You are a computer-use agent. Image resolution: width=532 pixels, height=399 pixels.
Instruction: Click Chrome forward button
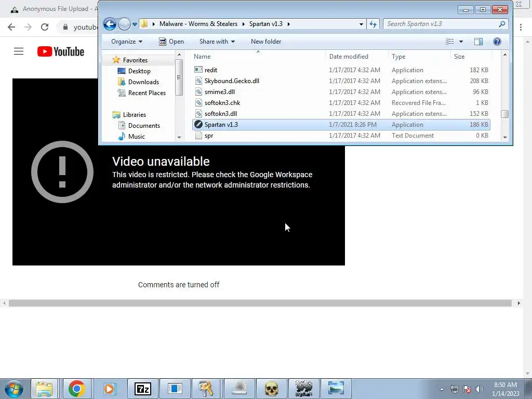28,27
